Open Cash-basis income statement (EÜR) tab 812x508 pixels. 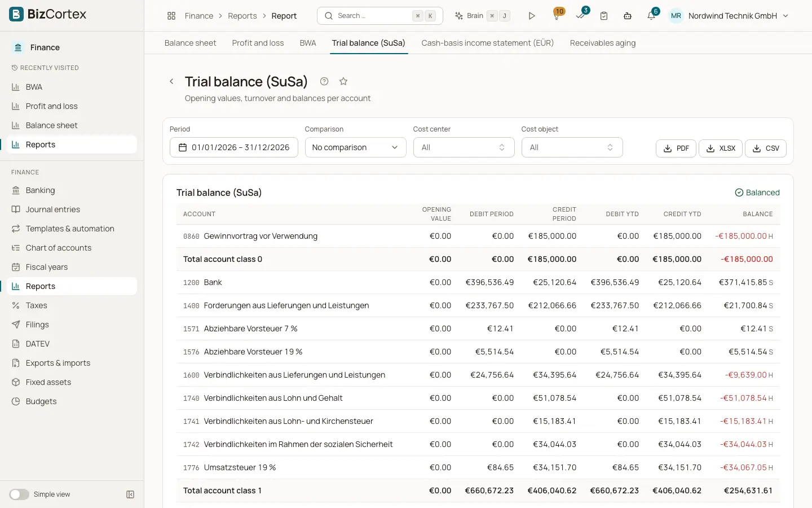tap(487, 43)
